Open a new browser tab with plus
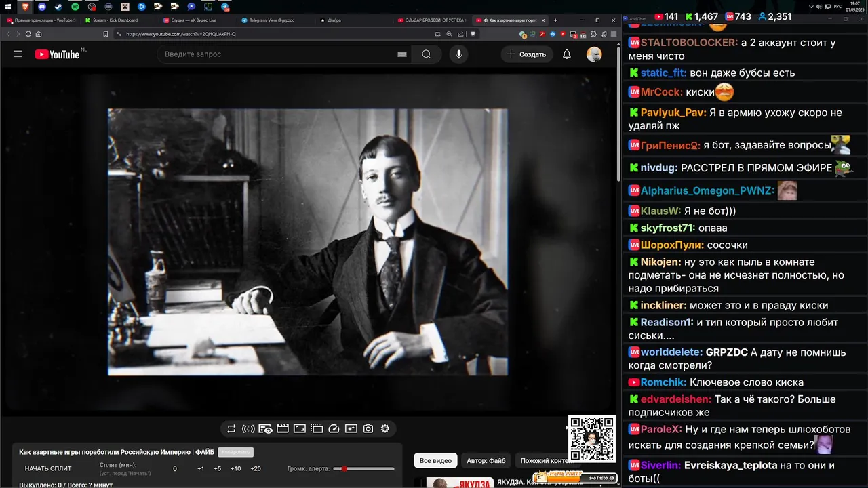 click(555, 20)
